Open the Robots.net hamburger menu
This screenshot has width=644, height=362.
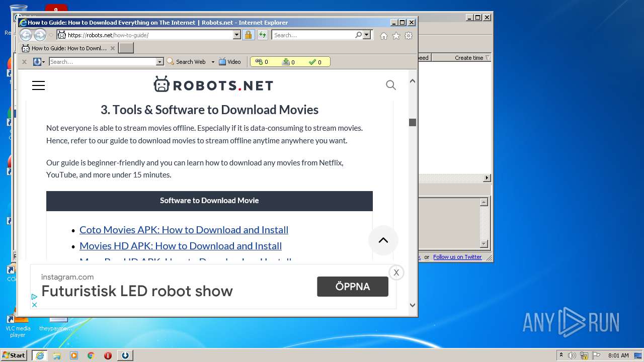(x=38, y=85)
